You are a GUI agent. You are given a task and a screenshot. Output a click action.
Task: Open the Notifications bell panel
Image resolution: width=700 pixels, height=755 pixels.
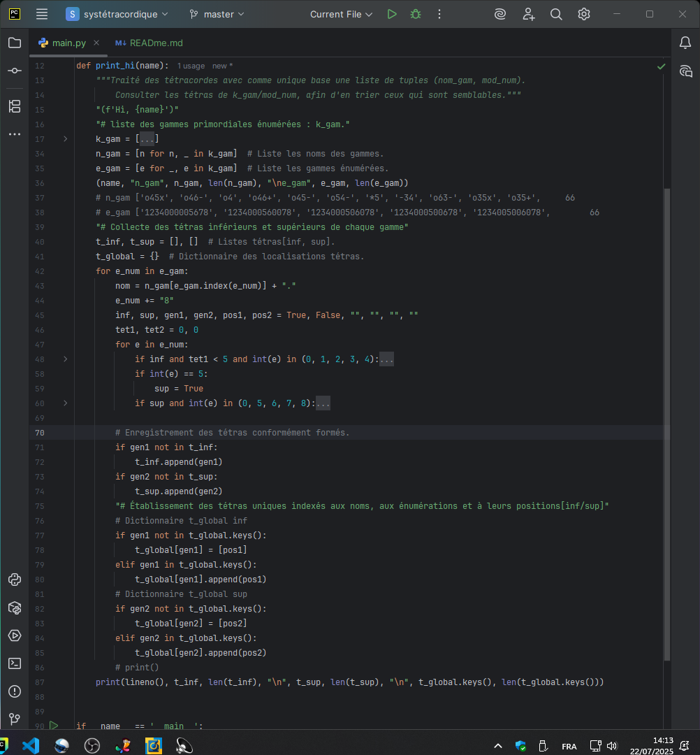click(x=685, y=43)
